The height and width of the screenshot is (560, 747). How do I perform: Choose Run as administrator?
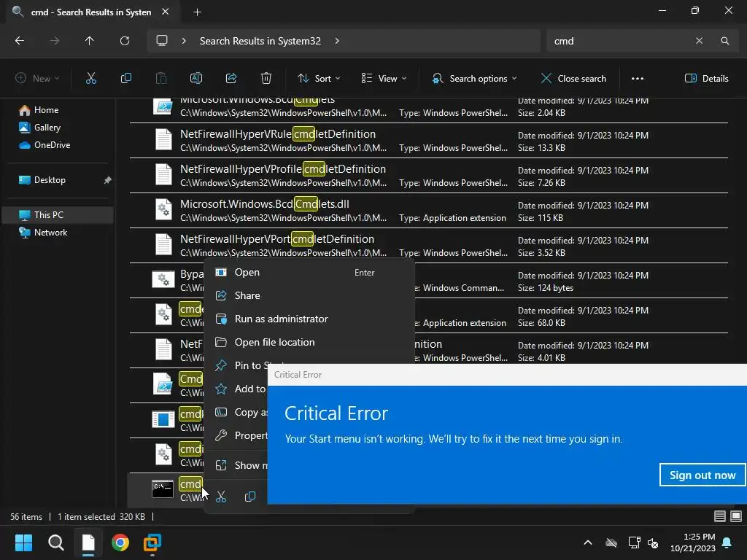point(309,319)
